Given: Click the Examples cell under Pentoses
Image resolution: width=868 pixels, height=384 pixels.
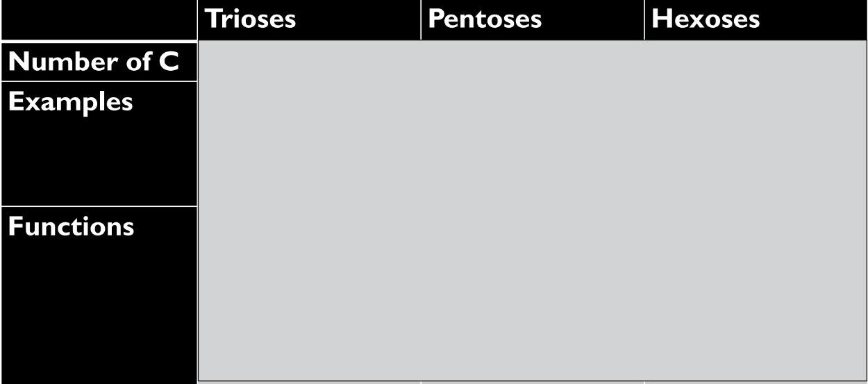Looking at the screenshot, I should coord(532,145).
